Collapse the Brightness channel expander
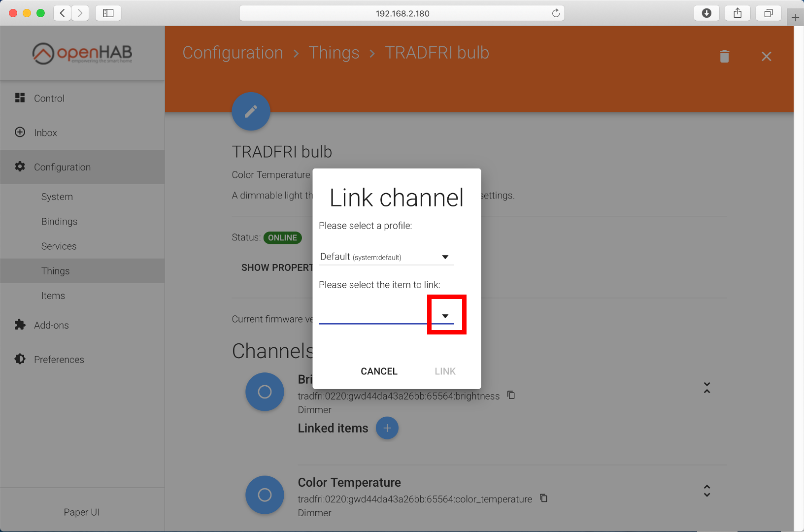The width and height of the screenshot is (804, 532). point(707,388)
